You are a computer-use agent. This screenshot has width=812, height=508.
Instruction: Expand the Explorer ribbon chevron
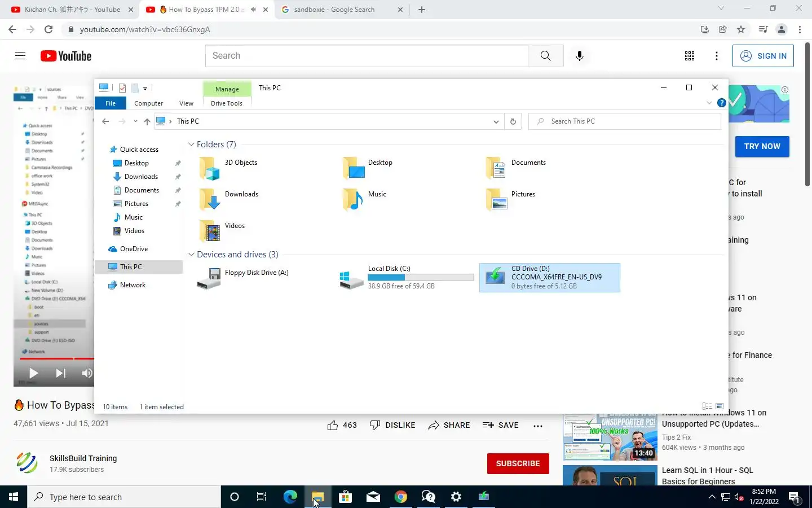[709, 103]
